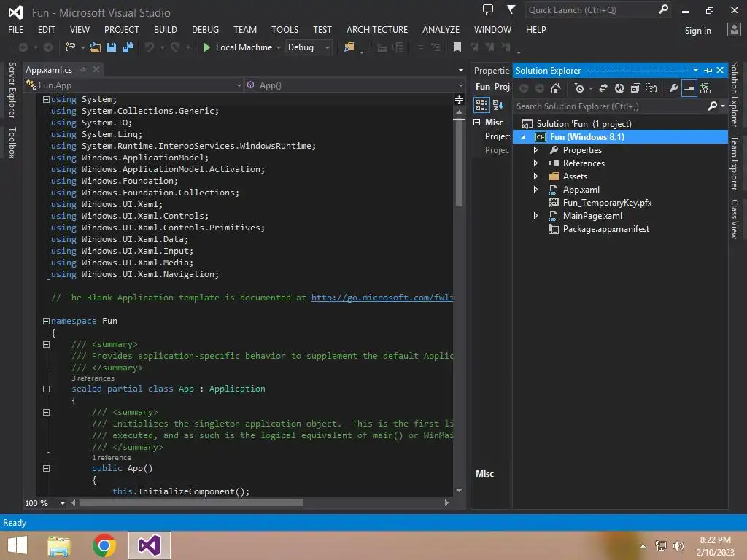Screen dimensions: 747x560
Task: Open the ANALYZE menu
Action: pyautogui.click(x=441, y=29)
